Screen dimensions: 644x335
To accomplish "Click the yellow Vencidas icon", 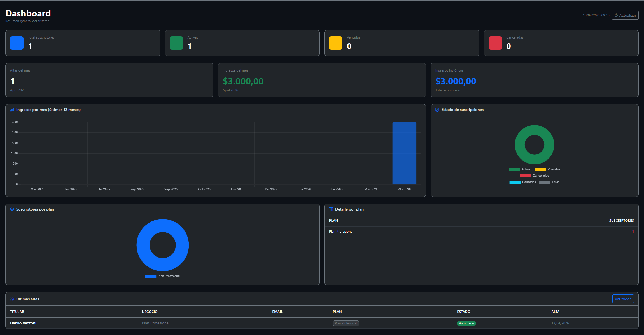I will (336, 43).
